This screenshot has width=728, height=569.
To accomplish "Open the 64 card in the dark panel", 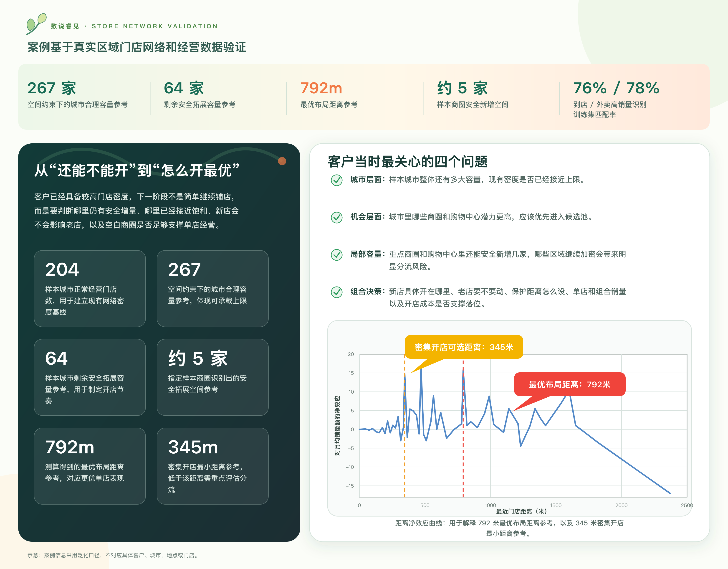I will point(90,377).
